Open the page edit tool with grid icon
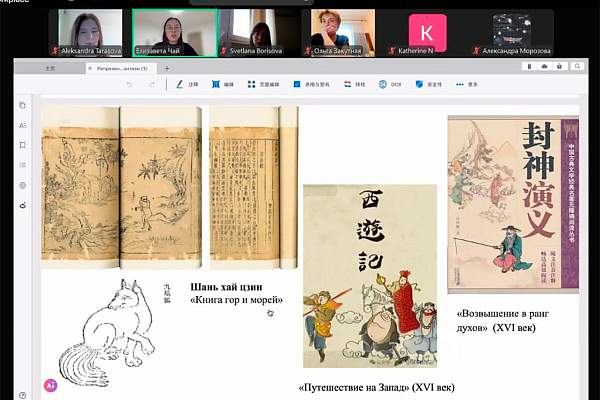The width and height of the screenshot is (600, 400). (x=263, y=84)
